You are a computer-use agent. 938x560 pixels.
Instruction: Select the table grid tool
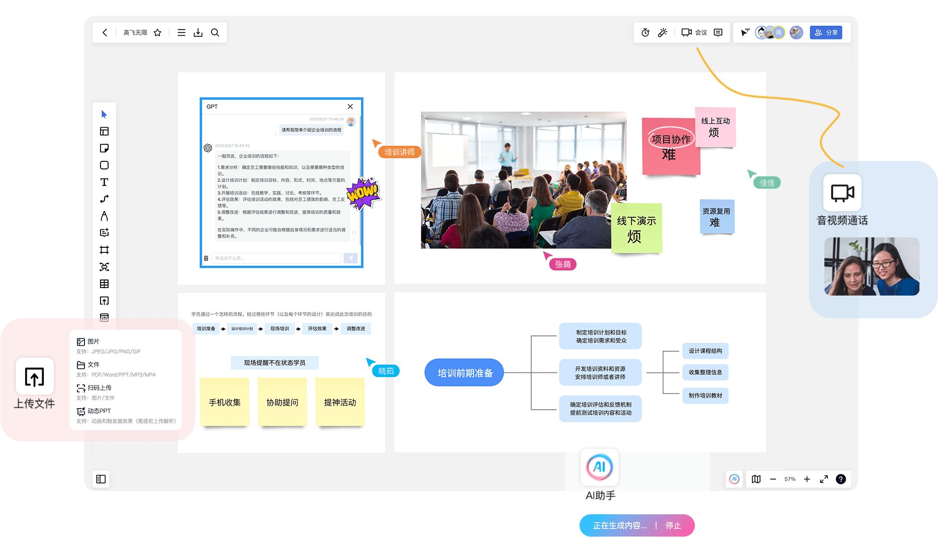[x=104, y=284]
